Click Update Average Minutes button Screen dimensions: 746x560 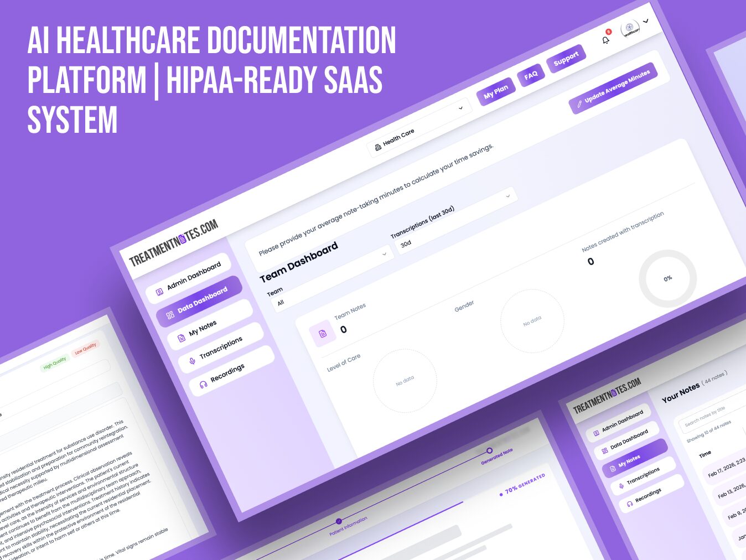(x=613, y=89)
